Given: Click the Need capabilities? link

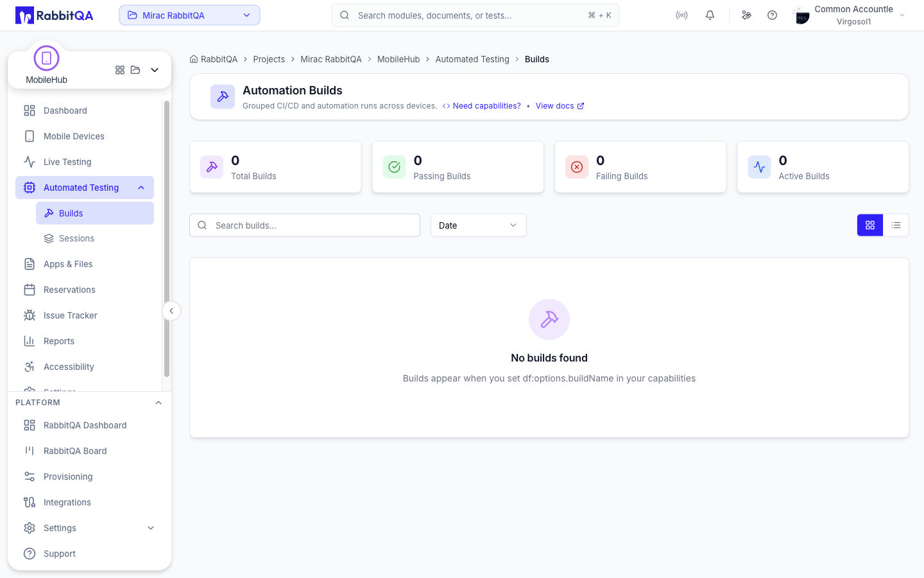Looking at the screenshot, I should click(x=482, y=106).
